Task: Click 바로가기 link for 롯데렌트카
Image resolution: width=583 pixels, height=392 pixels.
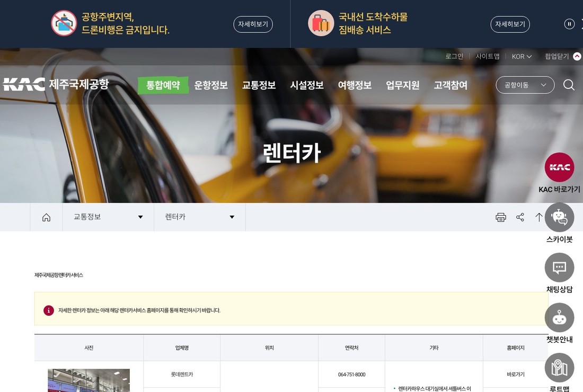Action: point(515,375)
